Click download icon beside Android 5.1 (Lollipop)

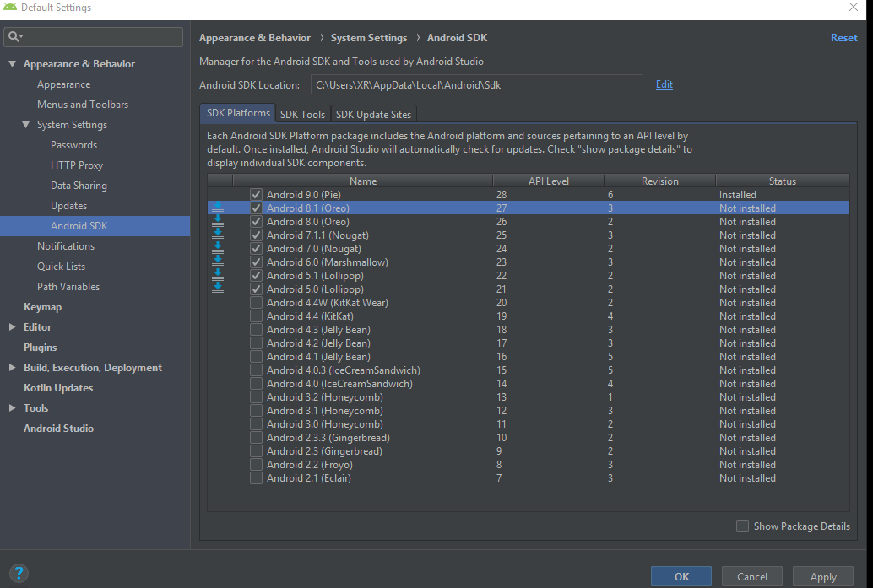coord(218,275)
